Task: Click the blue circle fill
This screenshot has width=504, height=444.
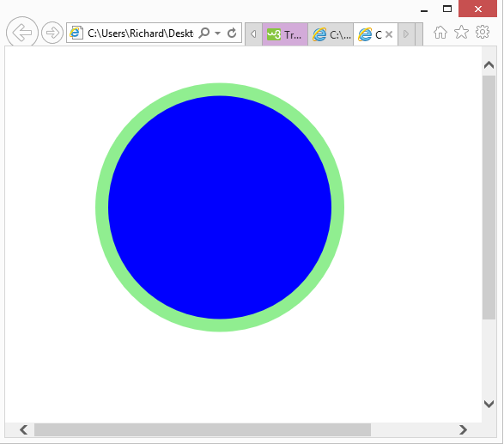Action: pyautogui.click(x=220, y=207)
